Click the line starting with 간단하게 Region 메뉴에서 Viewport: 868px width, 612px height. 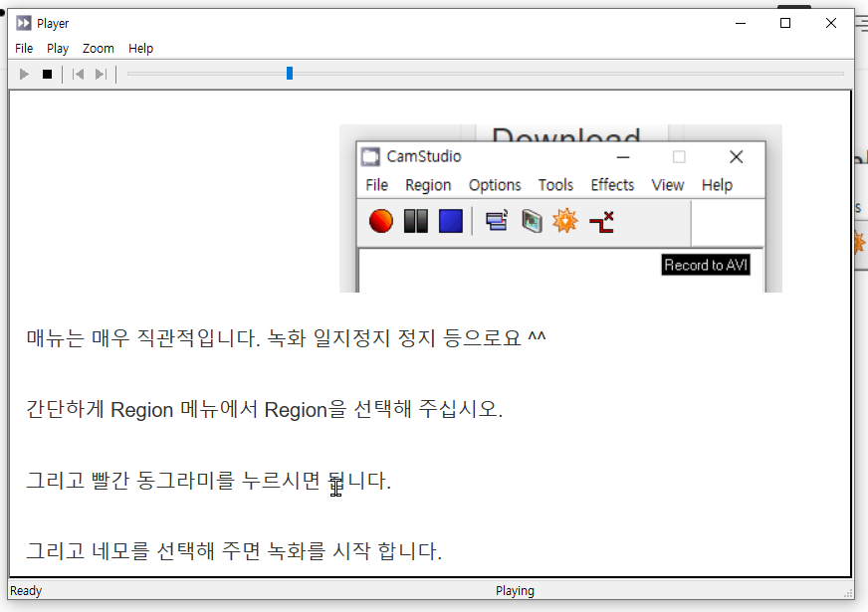coord(265,409)
